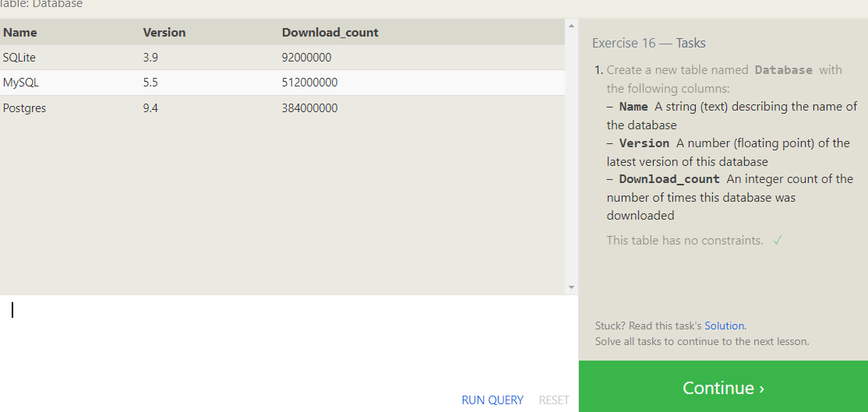This screenshot has height=412, width=868.
Task: Click the MySQL name cell
Action: [21, 83]
